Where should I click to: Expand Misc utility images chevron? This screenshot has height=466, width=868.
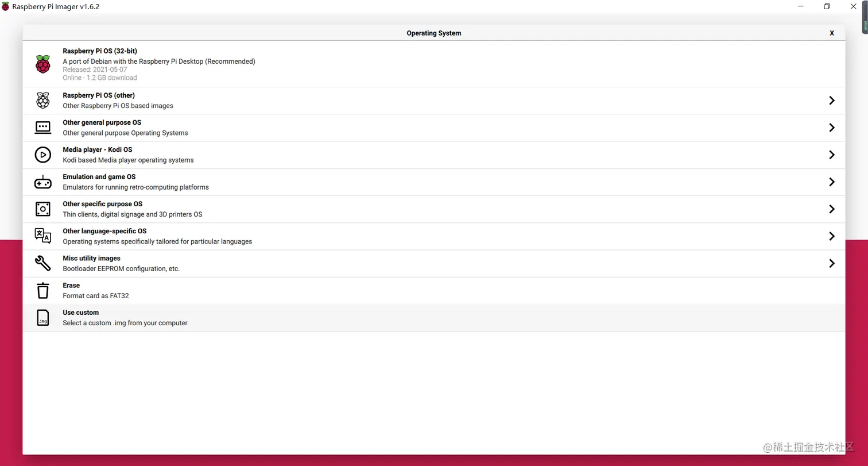pyautogui.click(x=831, y=263)
